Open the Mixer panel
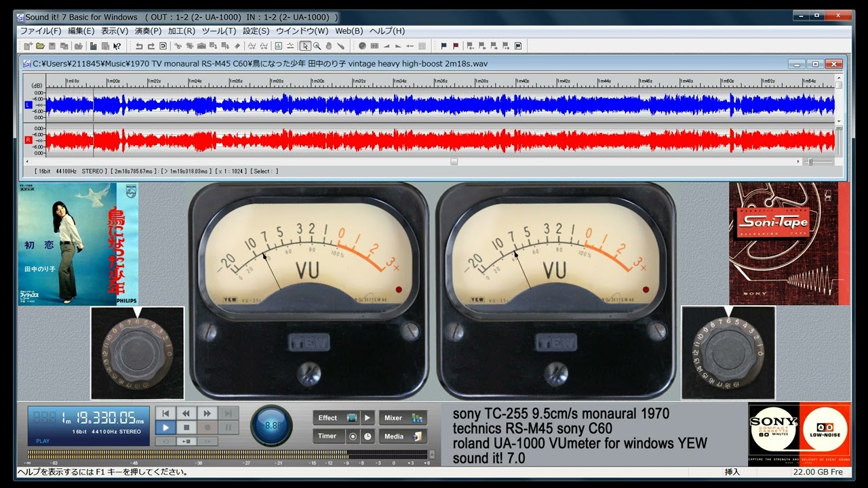The image size is (868, 488). (x=403, y=418)
